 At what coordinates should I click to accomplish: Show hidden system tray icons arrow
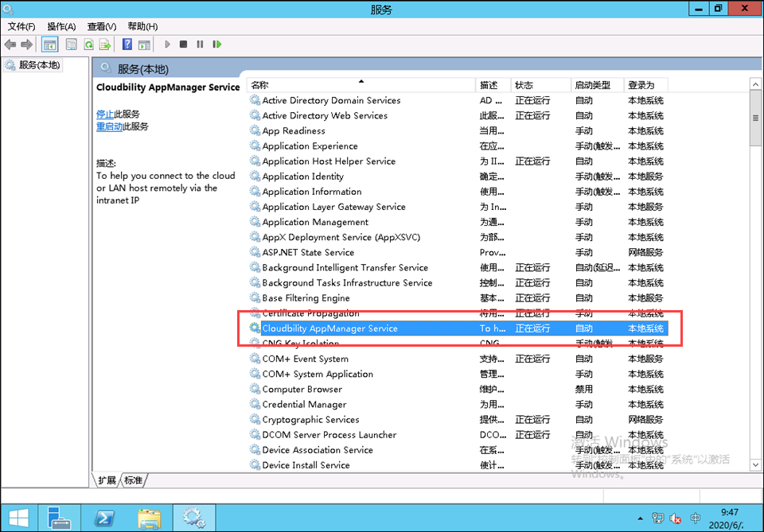click(641, 518)
